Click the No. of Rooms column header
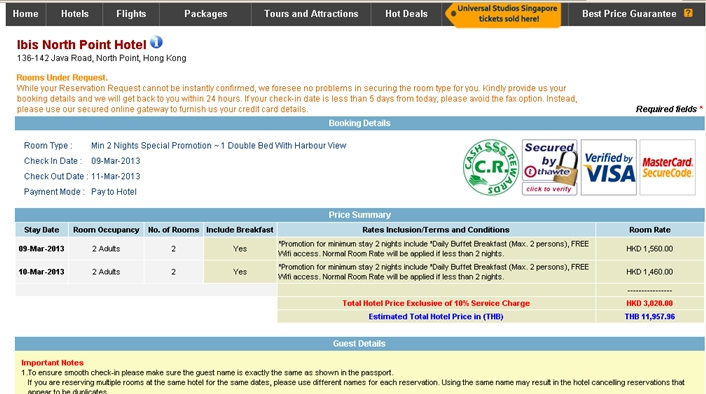 coord(173,230)
